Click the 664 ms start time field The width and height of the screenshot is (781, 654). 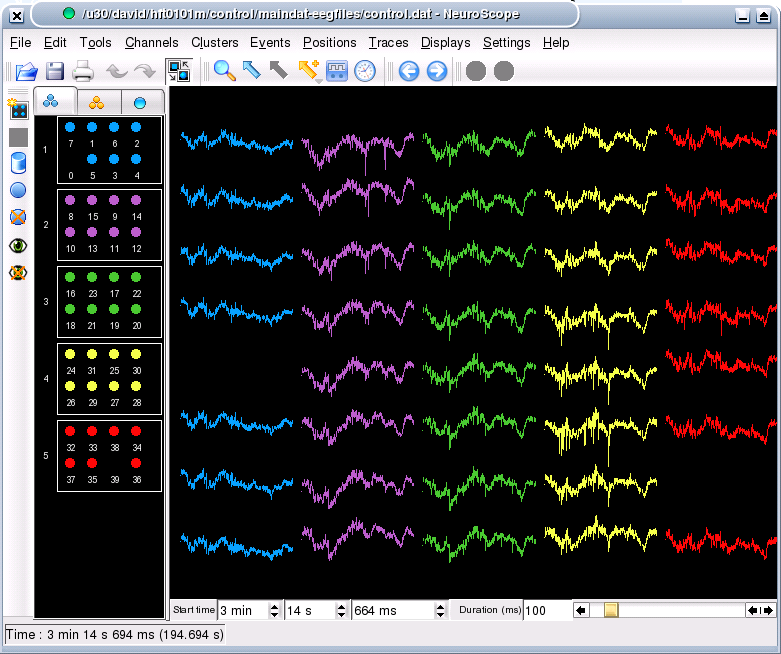393,610
